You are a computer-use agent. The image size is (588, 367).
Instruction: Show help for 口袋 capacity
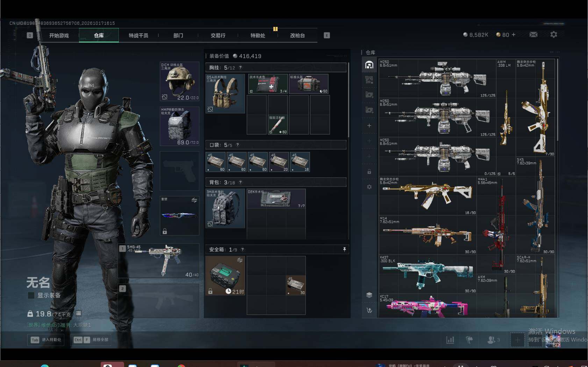pos(237,145)
